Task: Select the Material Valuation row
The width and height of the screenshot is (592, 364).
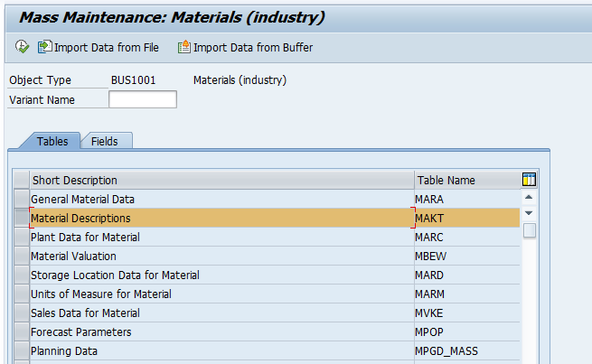Action: (x=221, y=256)
